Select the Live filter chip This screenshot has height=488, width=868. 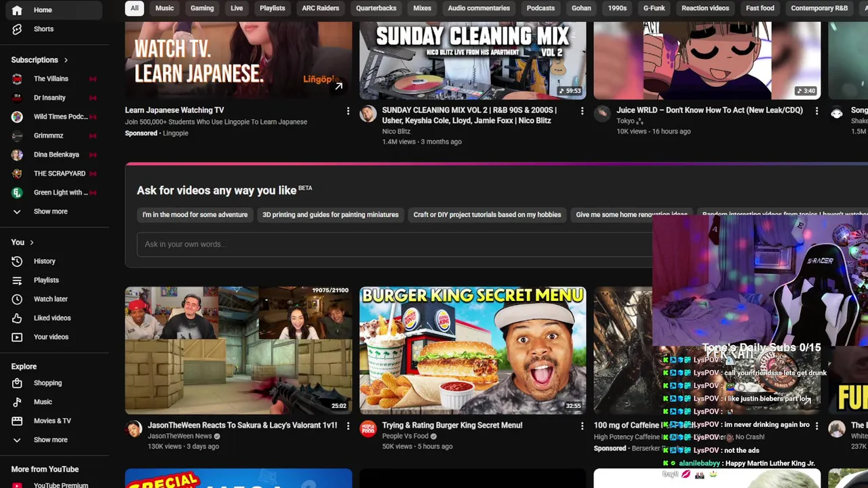[237, 8]
